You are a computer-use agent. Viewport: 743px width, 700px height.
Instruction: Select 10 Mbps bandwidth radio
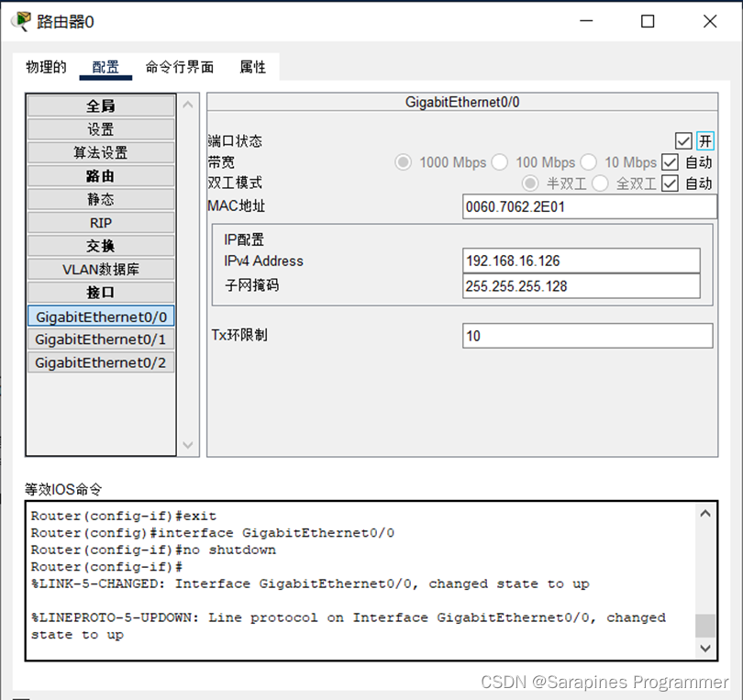[x=589, y=162]
